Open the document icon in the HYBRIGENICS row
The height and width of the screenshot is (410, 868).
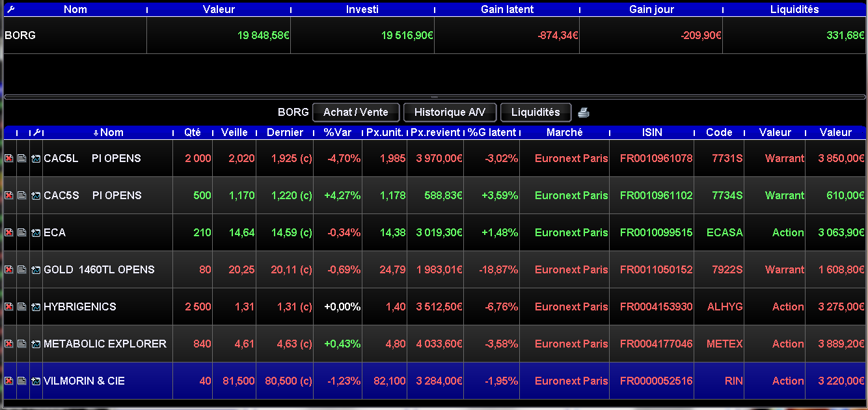(x=22, y=307)
